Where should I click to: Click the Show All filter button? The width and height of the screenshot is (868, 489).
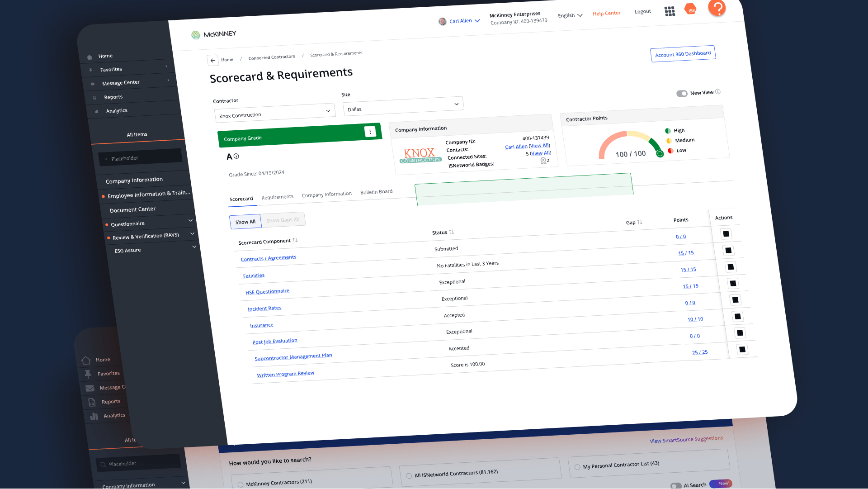click(x=245, y=222)
